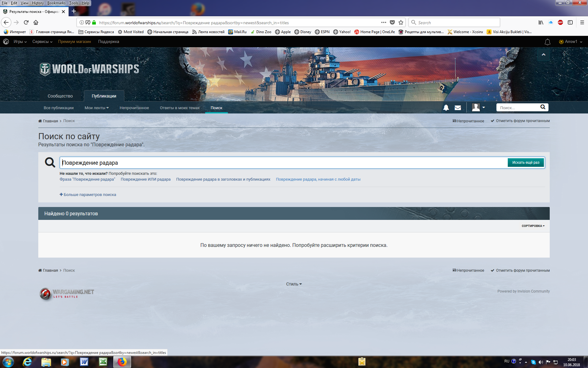Expand Больше параметров поиска
The width and height of the screenshot is (588, 368).
coord(88,194)
